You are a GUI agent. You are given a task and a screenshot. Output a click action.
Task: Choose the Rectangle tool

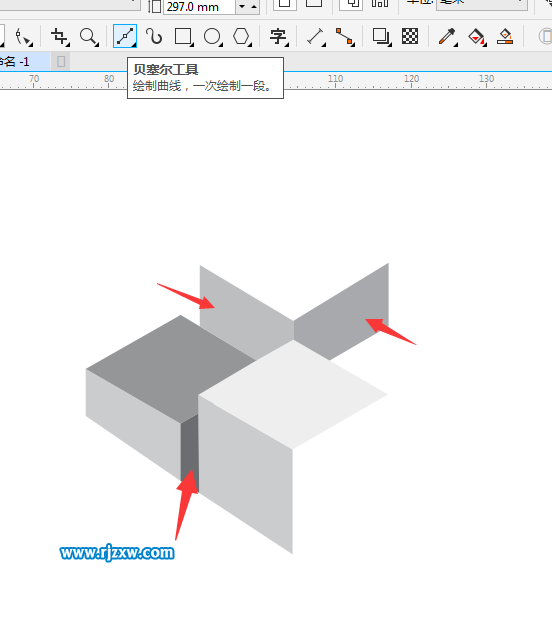click(x=183, y=37)
